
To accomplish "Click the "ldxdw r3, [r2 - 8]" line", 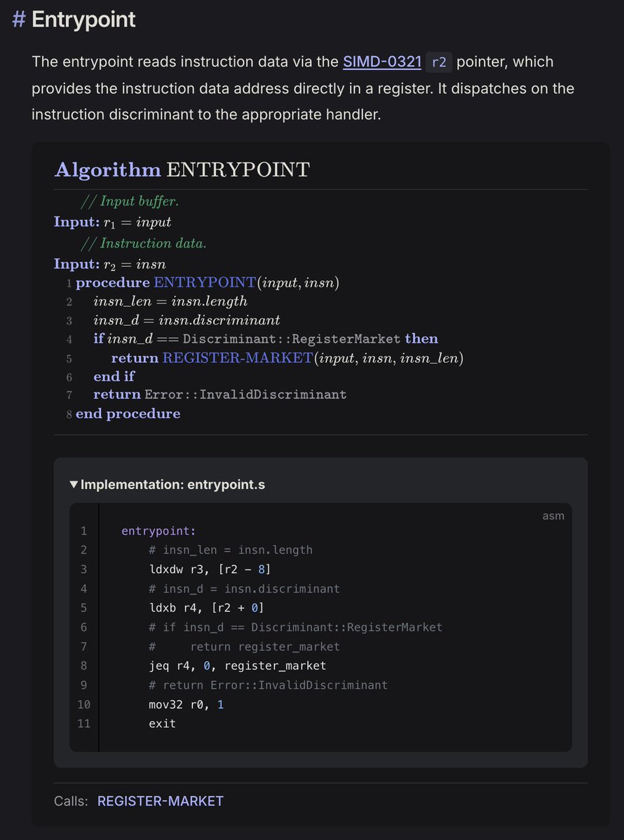I will pos(210,570).
